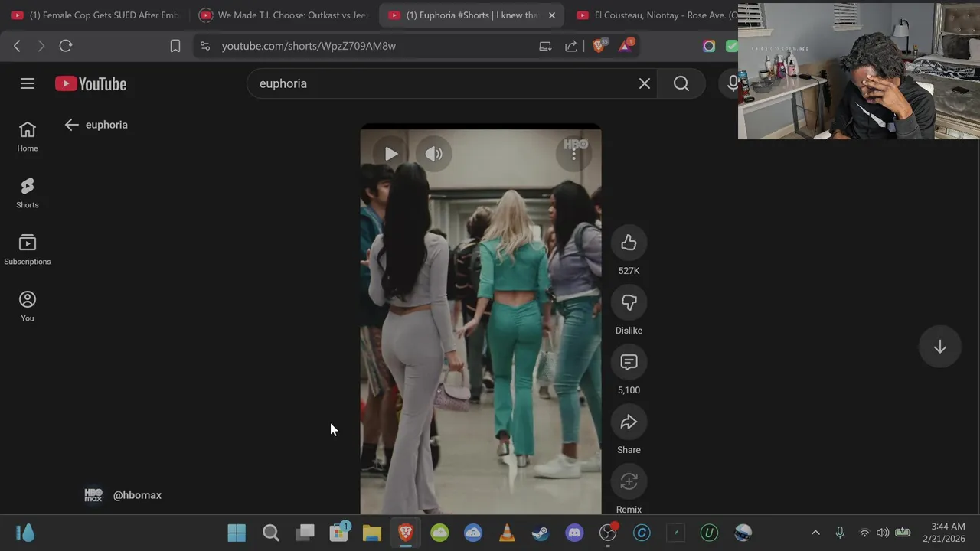Open Task View on the taskbar

click(x=305, y=533)
